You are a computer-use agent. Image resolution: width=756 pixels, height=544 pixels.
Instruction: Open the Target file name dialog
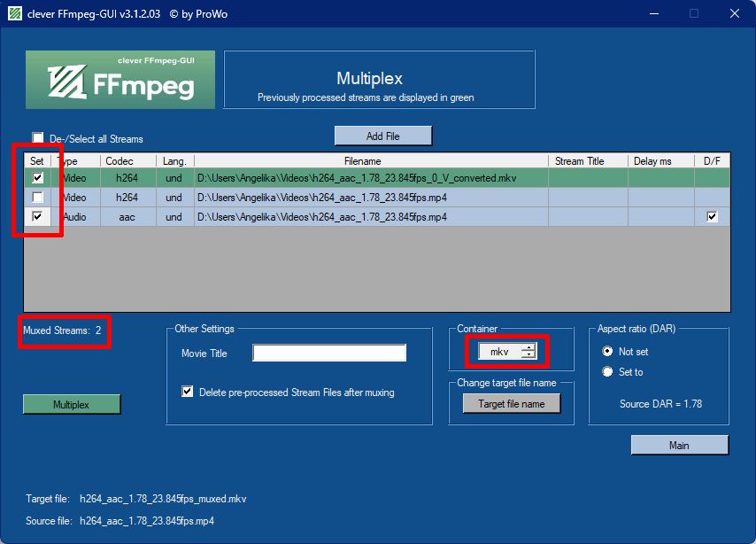pyautogui.click(x=512, y=403)
